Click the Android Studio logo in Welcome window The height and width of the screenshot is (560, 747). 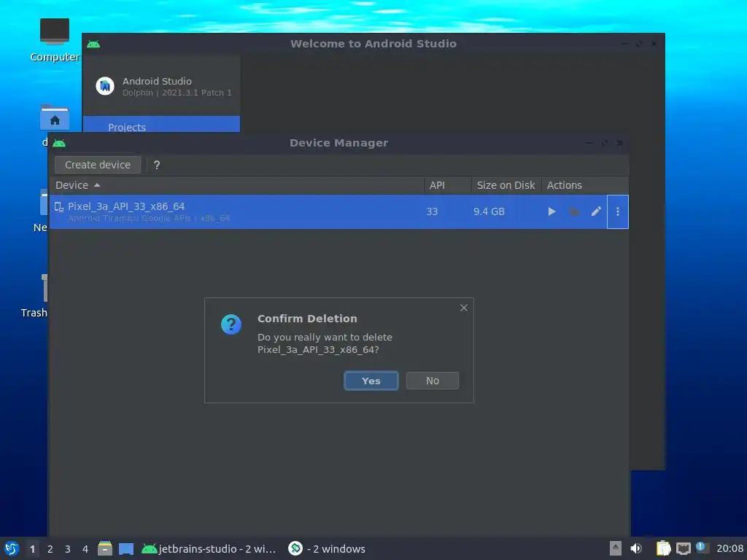[x=105, y=86]
